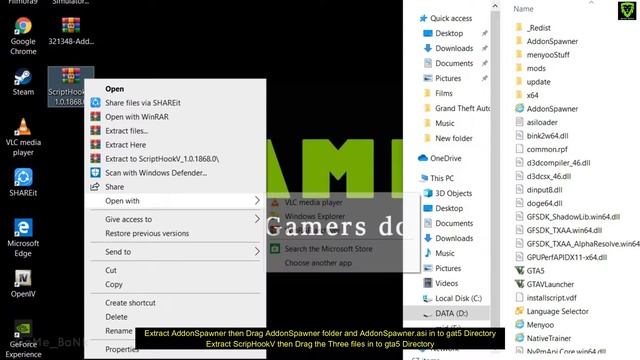The width and height of the screenshot is (640, 360).
Task: Click the GTA5 application icon in the file list
Action: click(519, 271)
